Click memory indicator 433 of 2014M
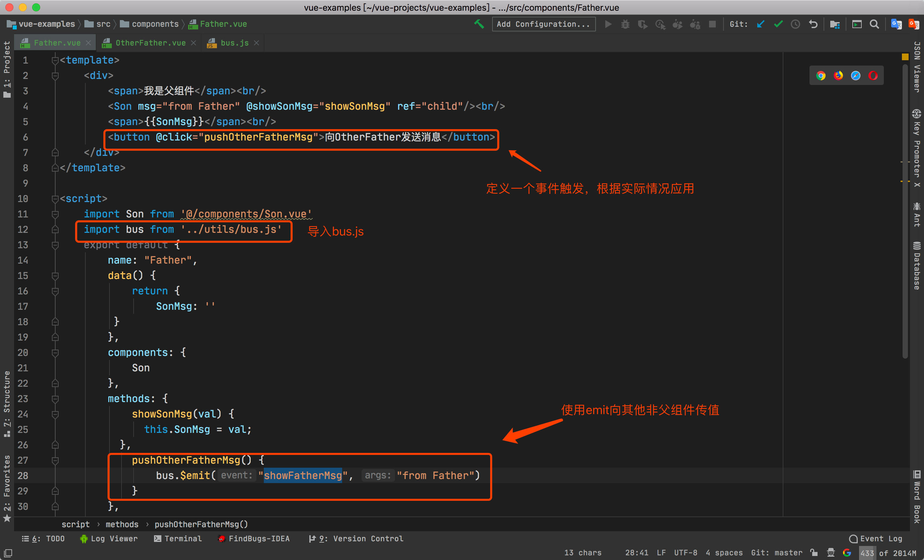 tap(888, 553)
